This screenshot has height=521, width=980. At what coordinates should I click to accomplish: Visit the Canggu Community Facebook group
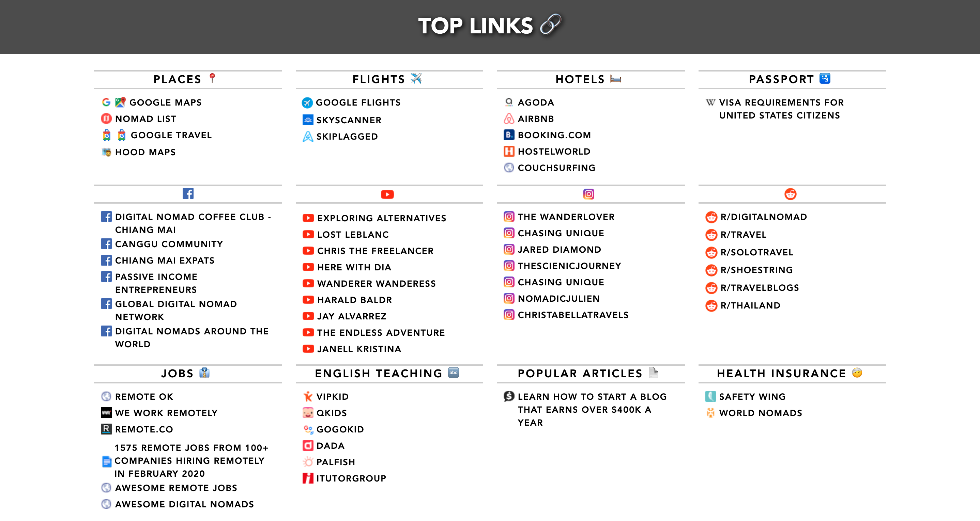coord(169,244)
